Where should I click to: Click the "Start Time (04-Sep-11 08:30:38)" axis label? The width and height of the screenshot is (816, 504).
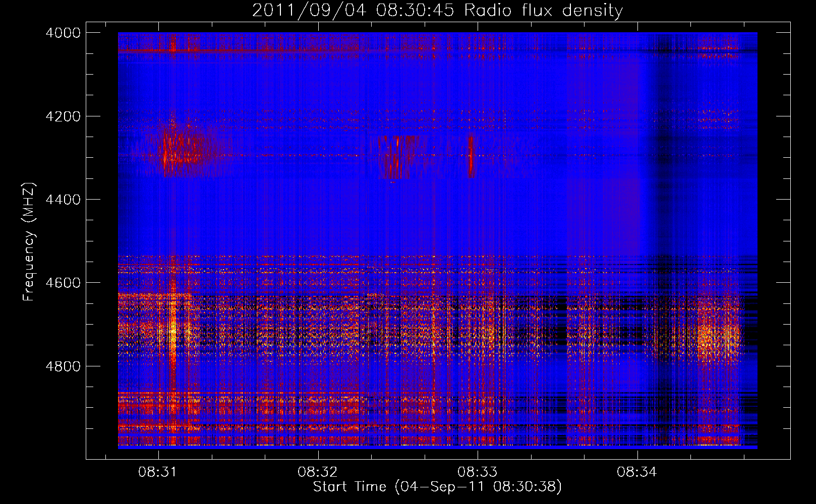coord(437,487)
